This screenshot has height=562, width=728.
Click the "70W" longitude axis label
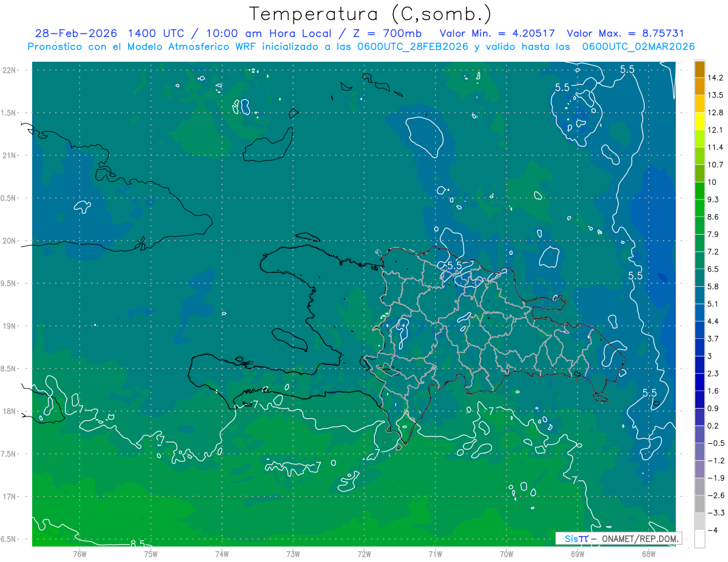(x=507, y=554)
